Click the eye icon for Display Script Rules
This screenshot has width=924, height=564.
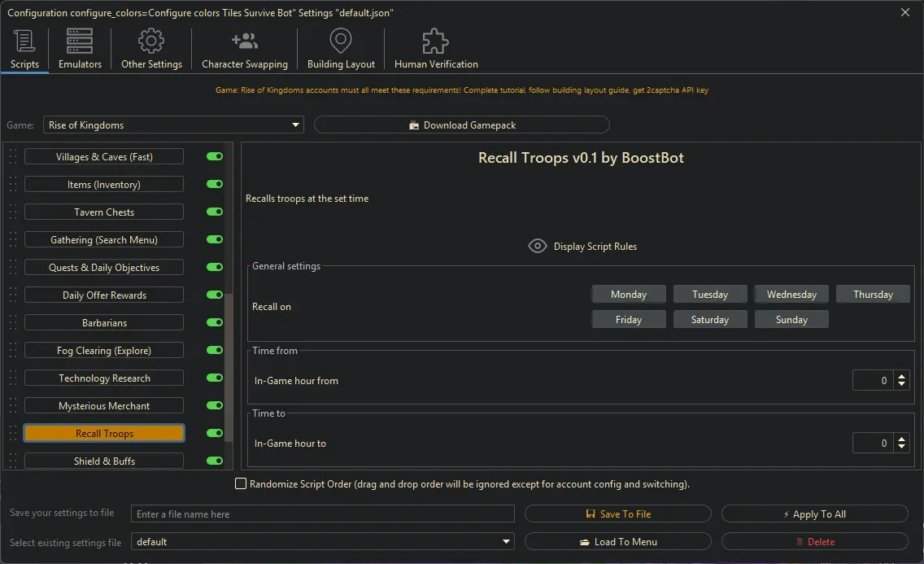point(537,247)
